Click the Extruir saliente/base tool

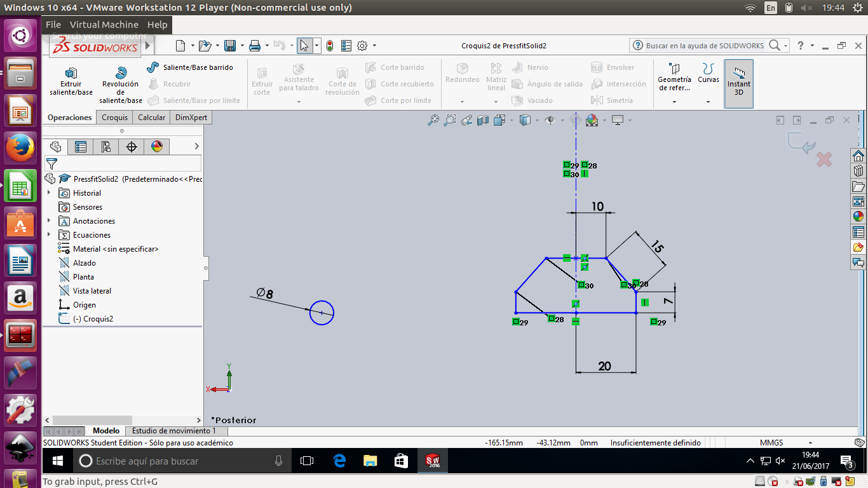coord(71,81)
